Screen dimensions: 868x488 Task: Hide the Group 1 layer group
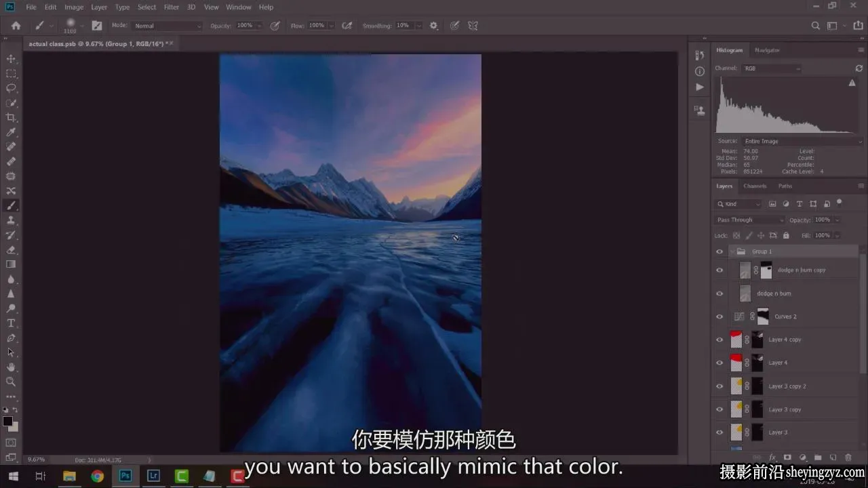[719, 251]
